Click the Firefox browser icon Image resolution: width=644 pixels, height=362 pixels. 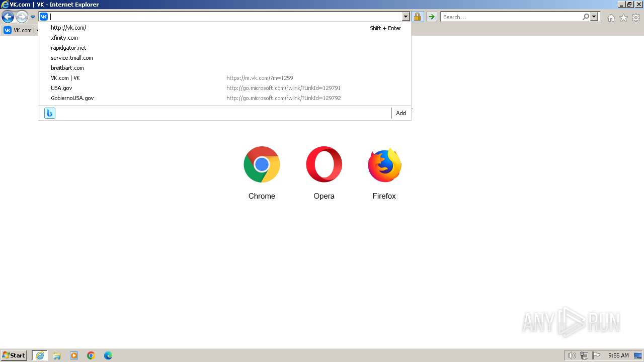click(x=384, y=164)
